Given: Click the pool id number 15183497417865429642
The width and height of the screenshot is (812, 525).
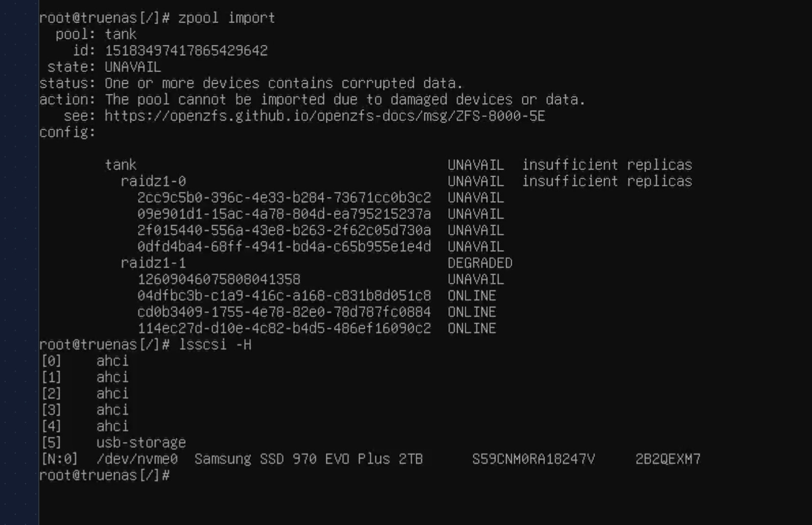Looking at the screenshot, I should click(186, 51).
